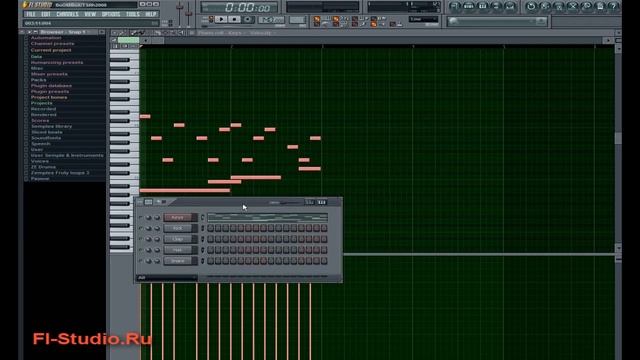Expand the Soundfonts folder

point(46,138)
